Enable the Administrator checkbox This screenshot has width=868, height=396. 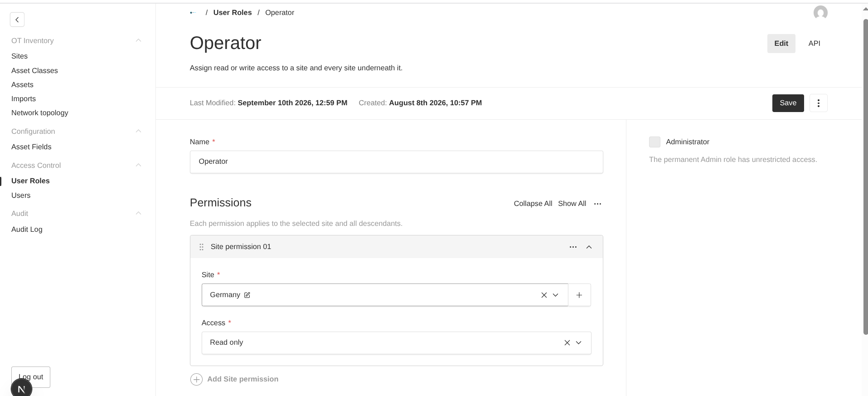click(x=655, y=142)
